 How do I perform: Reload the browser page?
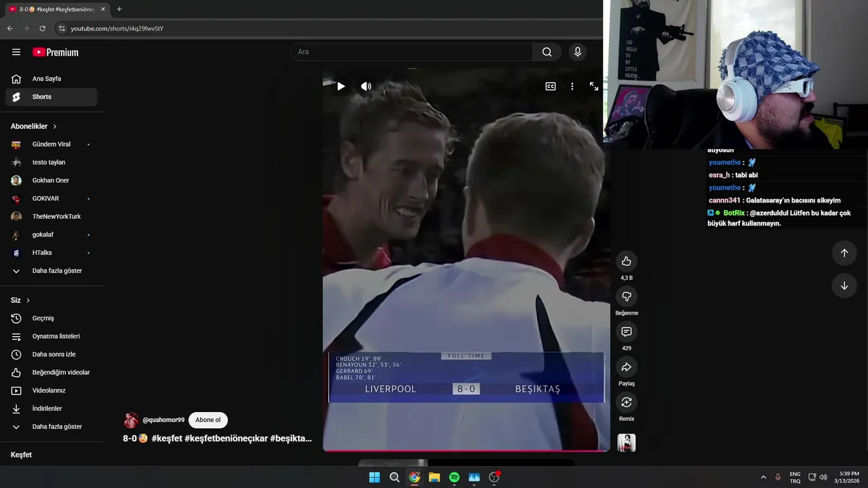(x=42, y=28)
